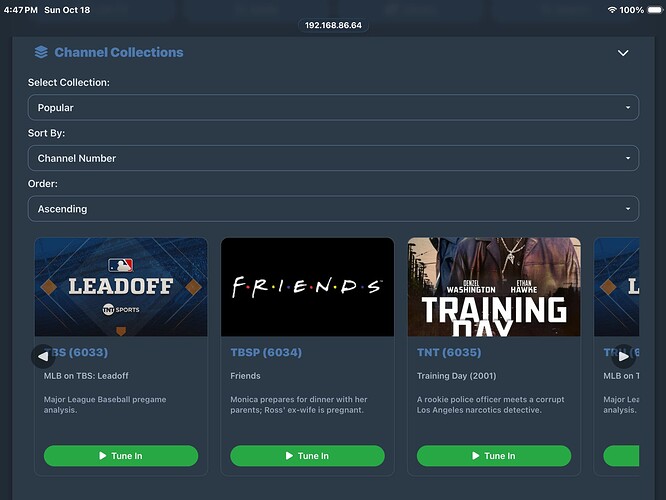Open the Training Day movie thumbnail
Image resolution: width=666 pixels, height=500 pixels.
[494, 287]
